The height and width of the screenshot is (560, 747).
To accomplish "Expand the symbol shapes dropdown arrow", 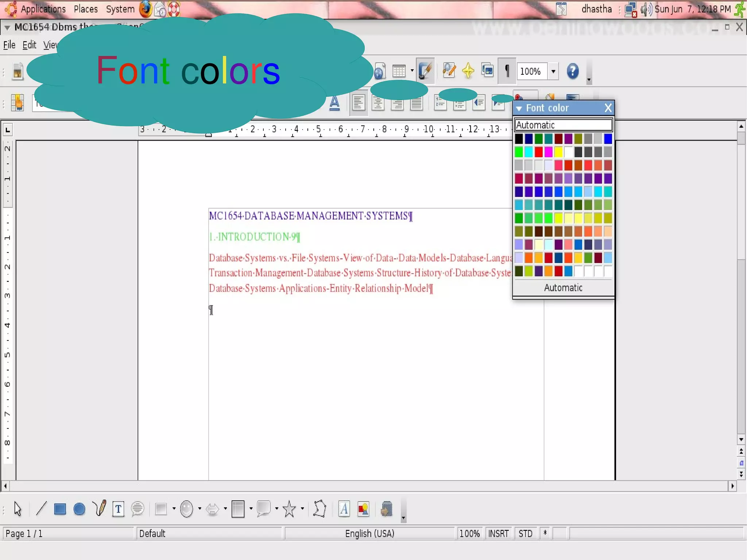I will tap(200, 509).
